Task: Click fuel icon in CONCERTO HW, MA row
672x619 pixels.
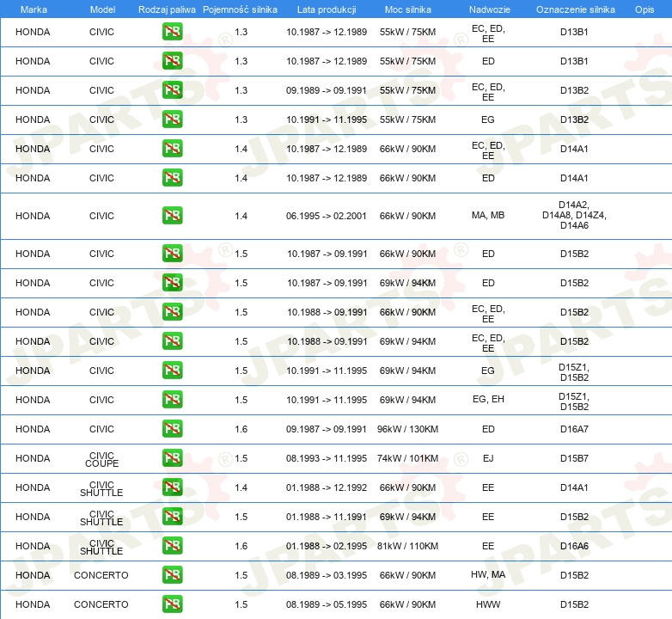Action: (172, 575)
